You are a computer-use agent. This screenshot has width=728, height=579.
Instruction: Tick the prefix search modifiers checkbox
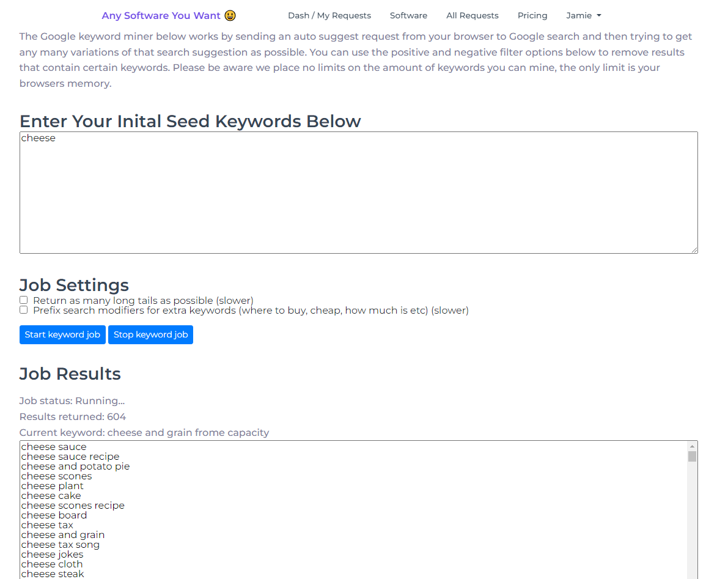click(24, 310)
